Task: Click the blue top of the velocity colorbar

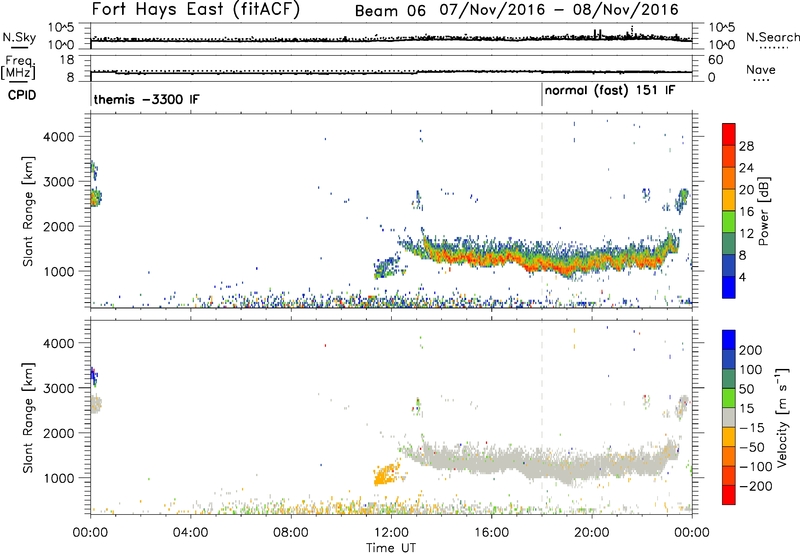Action: click(x=729, y=340)
